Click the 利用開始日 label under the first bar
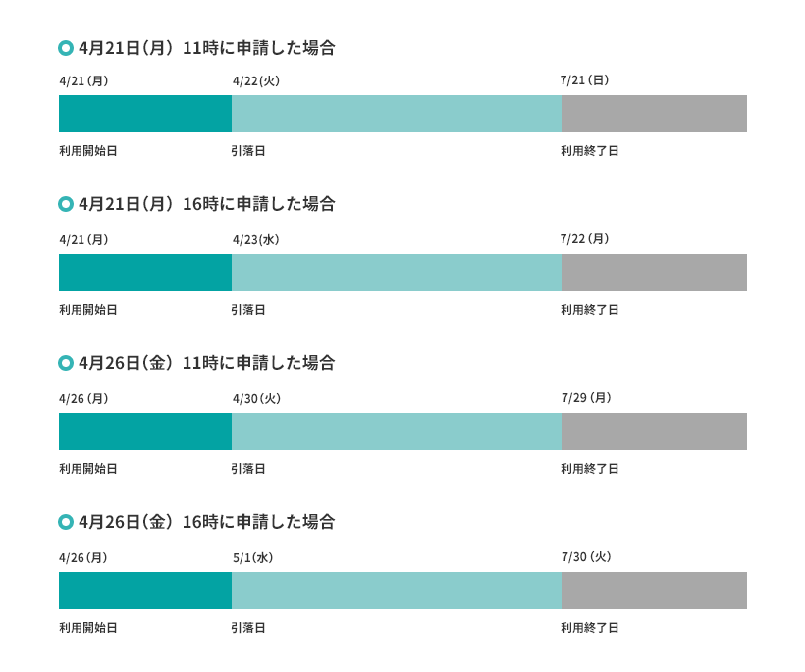805x672 pixels. (x=88, y=151)
